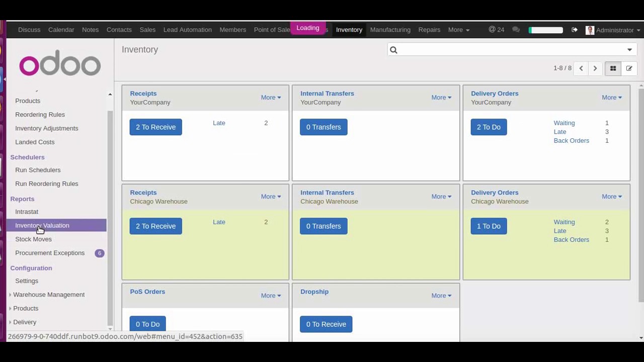Open More menu on Delivery Orders YourCompany card
Screen dimensions: 644x362
[612, 98]
